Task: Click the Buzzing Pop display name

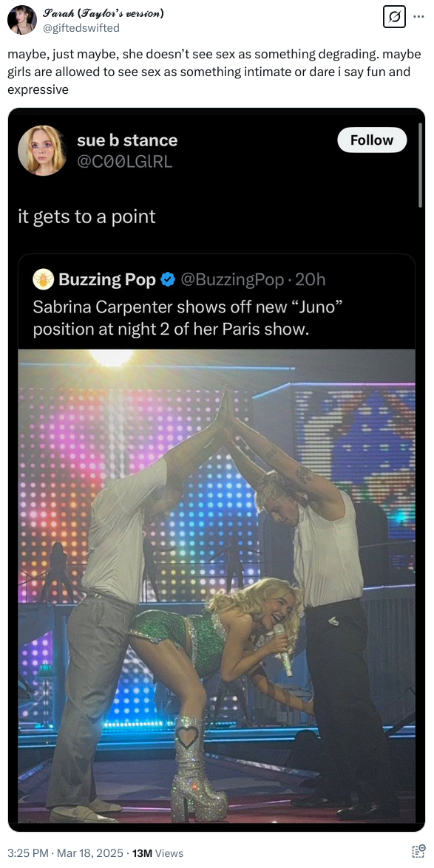Action: (x=107, y=280)
